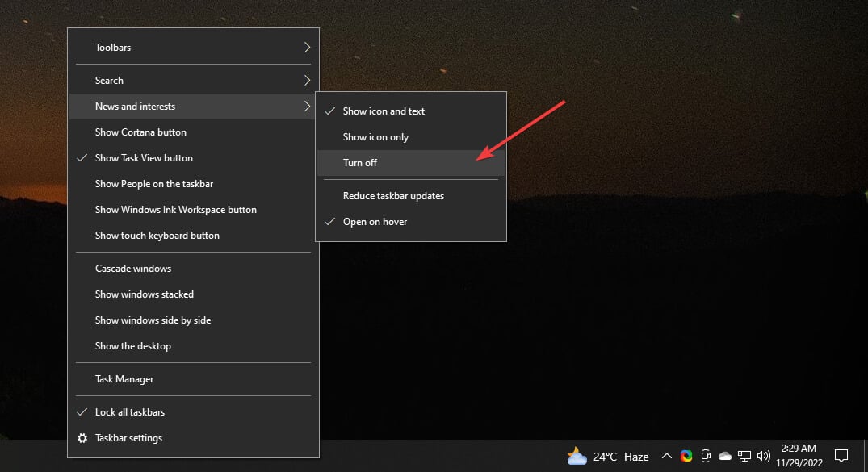Disable Open on hover
The image size is (868, 472).
(x=376, y=221)
